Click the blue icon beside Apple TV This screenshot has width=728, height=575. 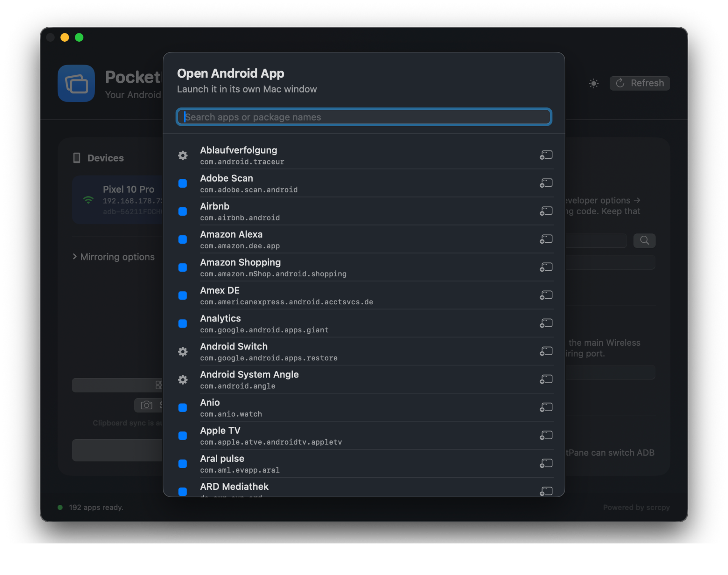coord(183,436)
